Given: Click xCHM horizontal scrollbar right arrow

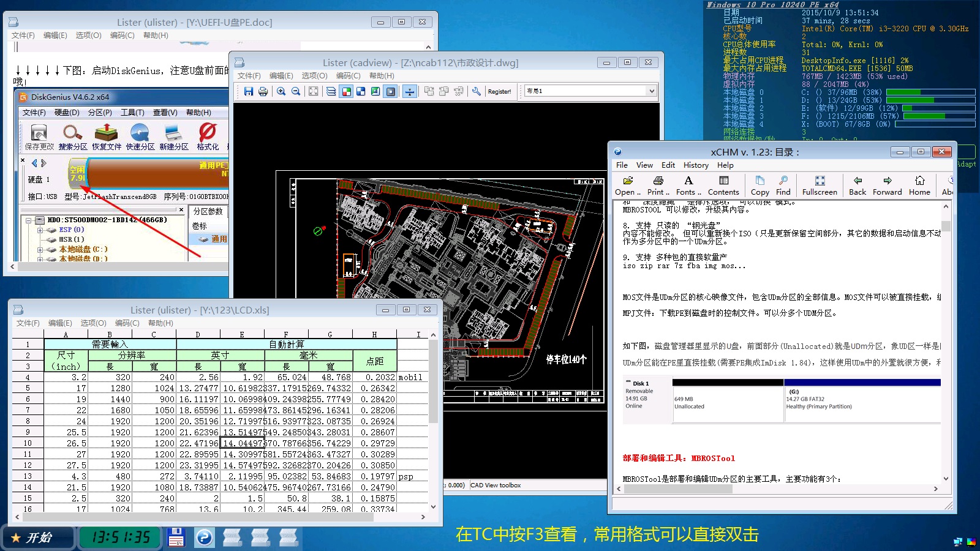Looking at the screenshot, I should [935, 489].
